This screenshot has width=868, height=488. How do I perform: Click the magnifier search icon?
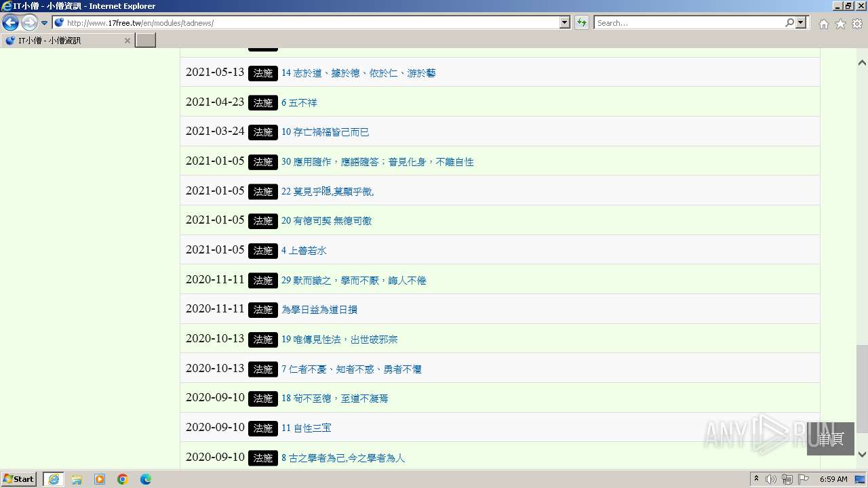tap(789, 22)
